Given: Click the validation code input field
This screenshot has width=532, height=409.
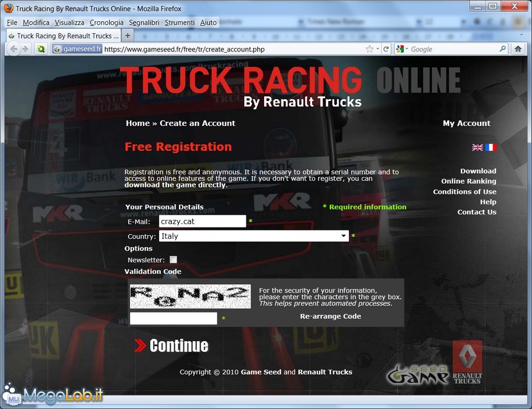Looking at the screenshot, I should 173,318.
